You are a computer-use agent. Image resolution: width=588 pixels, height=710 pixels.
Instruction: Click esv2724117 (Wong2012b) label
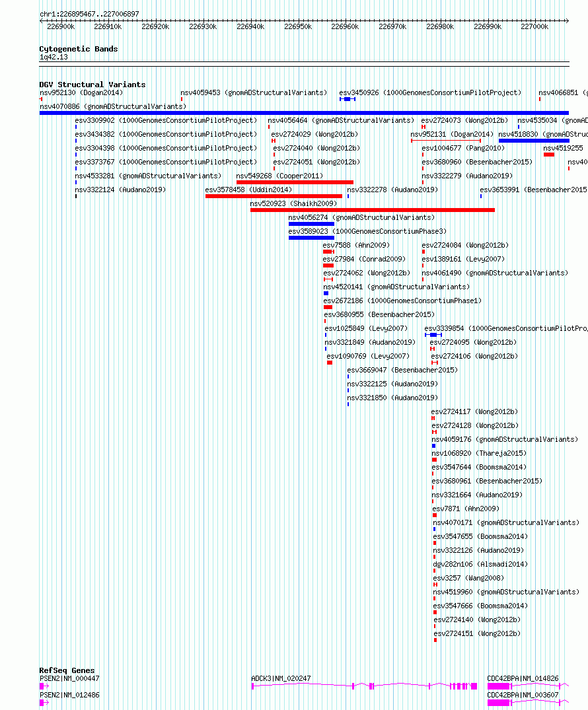point(474,411)
